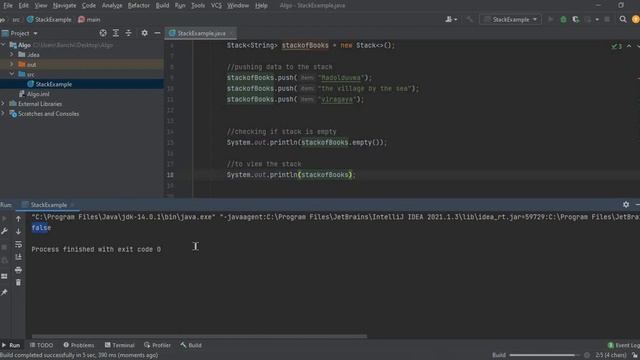
Task: Click the console horizontal scrollbar
Action: click(200, 337)
